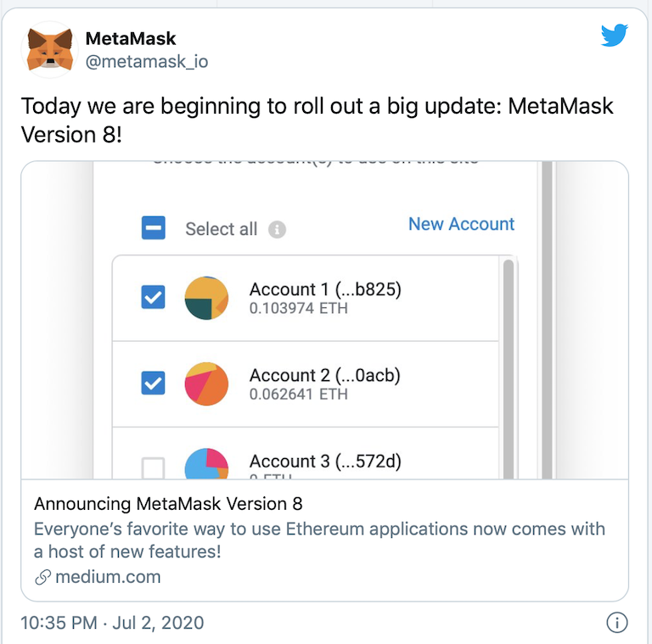Click the Select all help info icon
652x644 pixels.
[x=277, y=230]
